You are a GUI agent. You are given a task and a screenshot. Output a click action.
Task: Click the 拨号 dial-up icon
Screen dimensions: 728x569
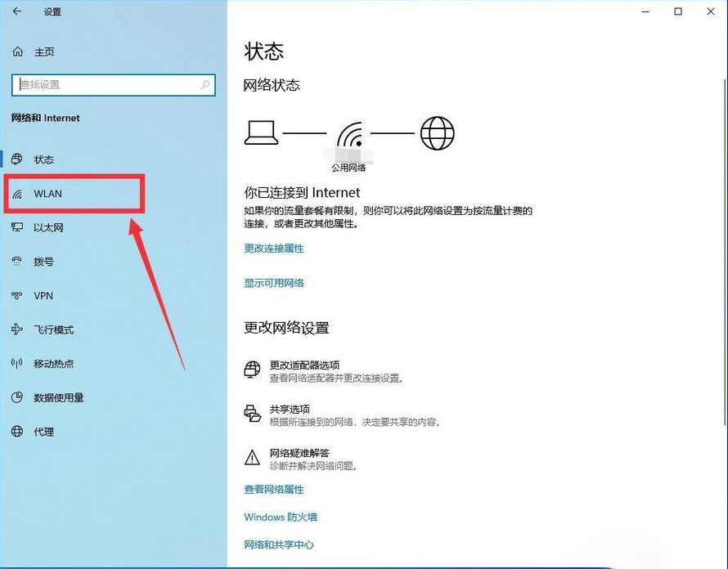(x=16, y=262)
